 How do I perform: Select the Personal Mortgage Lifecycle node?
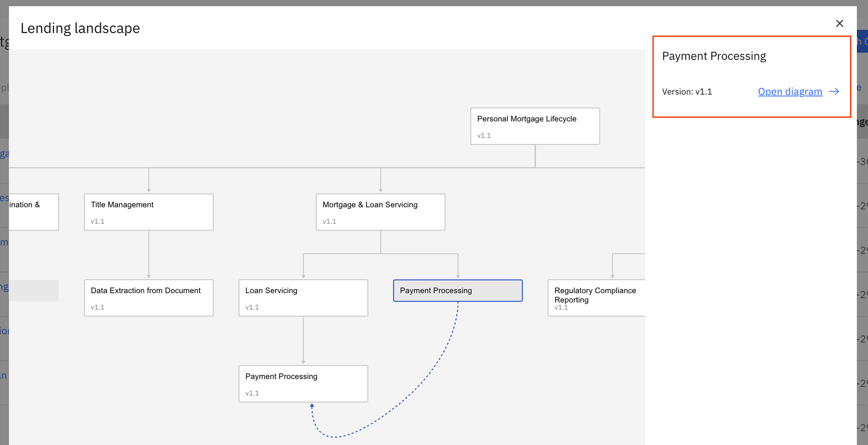[535, 126]
